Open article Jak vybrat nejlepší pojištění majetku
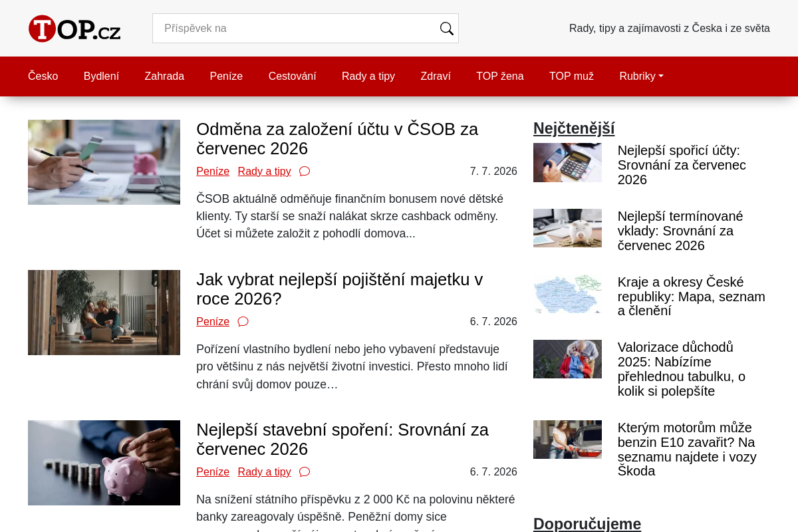The width and height of the screenshot is (798, 532). click(x=339, y=289)
